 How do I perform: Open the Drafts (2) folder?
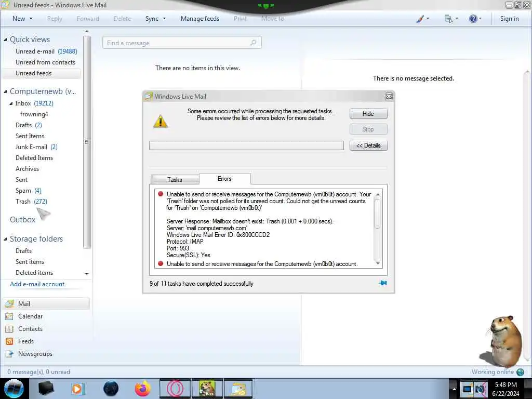tap(29, 125)
